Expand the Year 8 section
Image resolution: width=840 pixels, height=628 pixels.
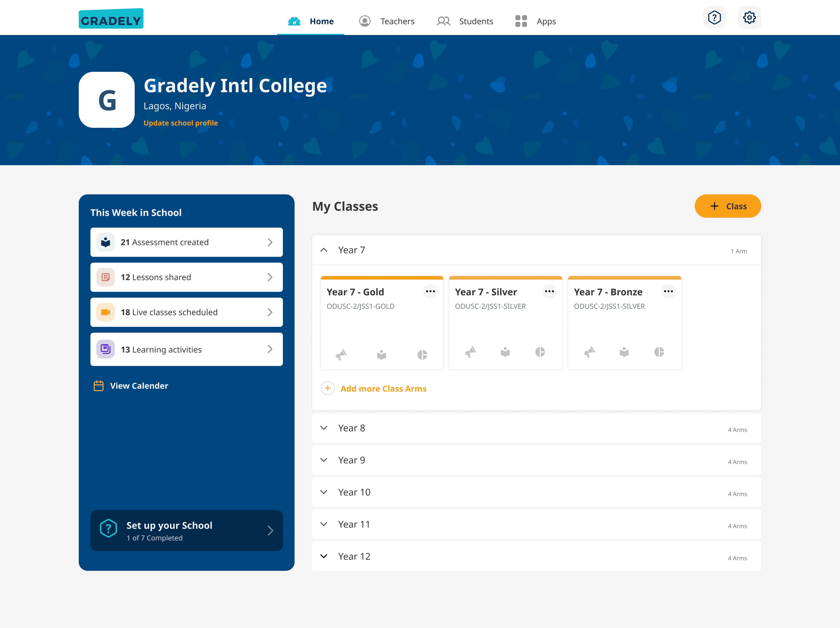tap(324, 428)
